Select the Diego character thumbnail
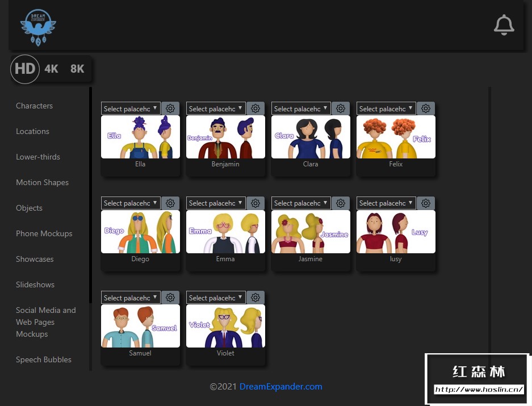Screen dimensions: 532x406 pos(140,232)
